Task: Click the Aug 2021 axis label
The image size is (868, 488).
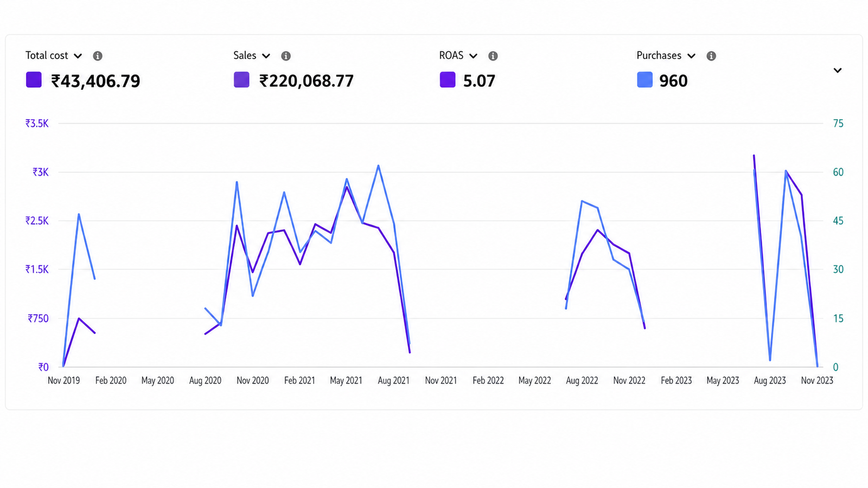Action: click(x=393, y=381)
